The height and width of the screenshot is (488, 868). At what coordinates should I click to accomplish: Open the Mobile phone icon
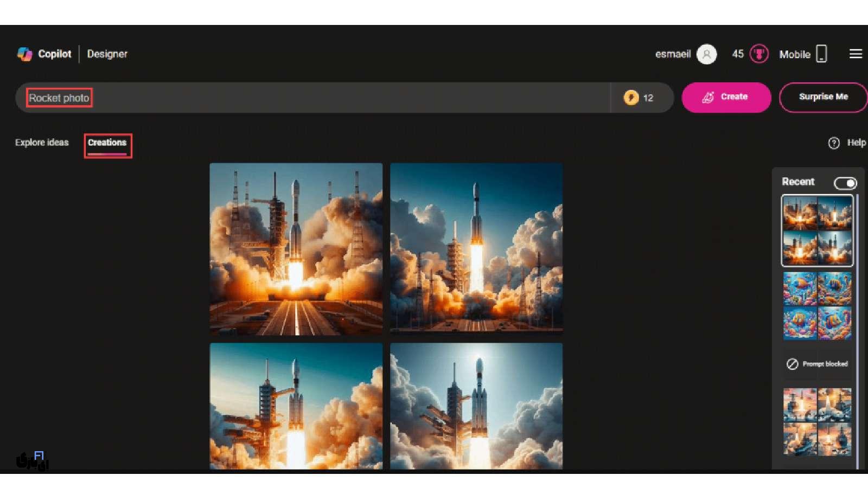(821, 54)
